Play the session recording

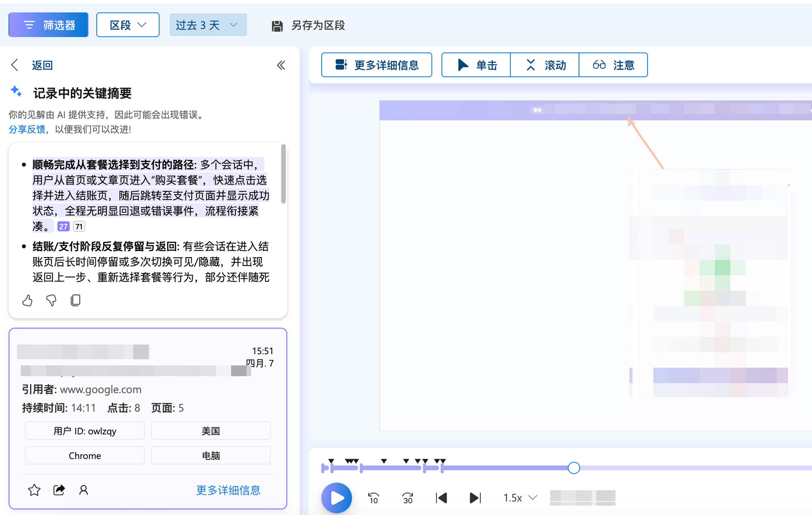337,498
